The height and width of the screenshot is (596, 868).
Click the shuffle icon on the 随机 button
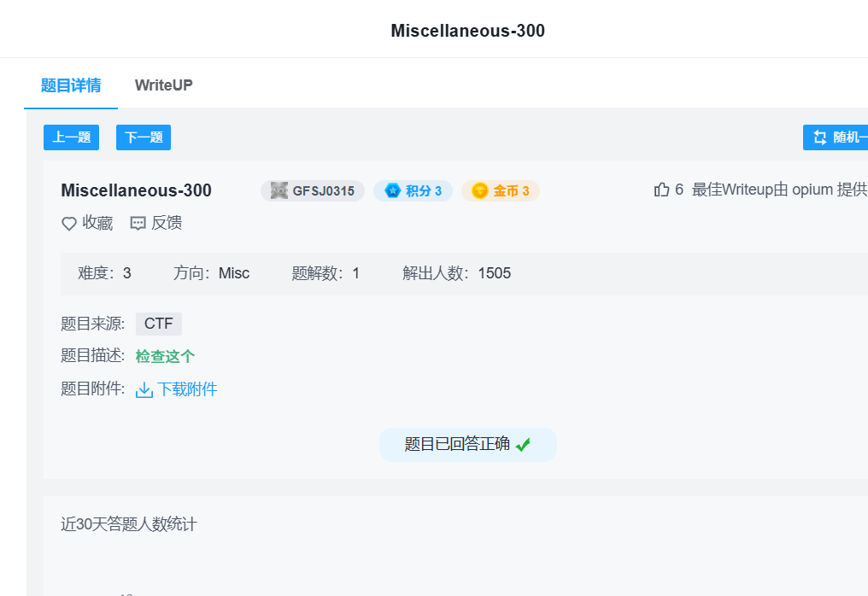(820, 137)
